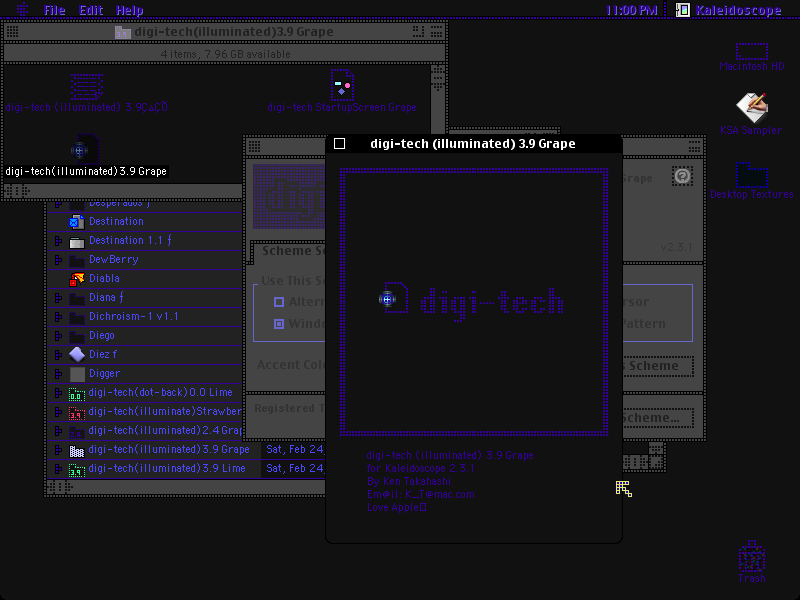Click the 'By Ken Takahashi' credit text
The image size is (800, 600).
(x=409, y=482)
